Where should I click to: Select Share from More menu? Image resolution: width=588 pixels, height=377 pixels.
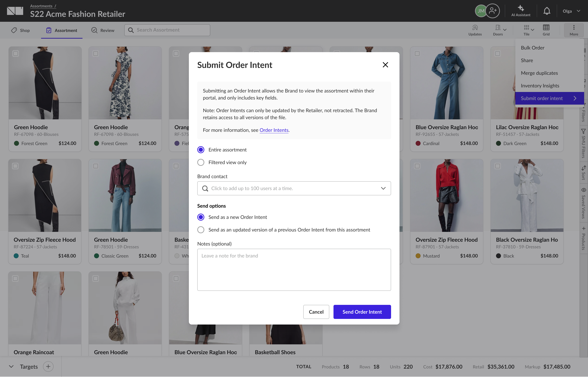point(549,60)
